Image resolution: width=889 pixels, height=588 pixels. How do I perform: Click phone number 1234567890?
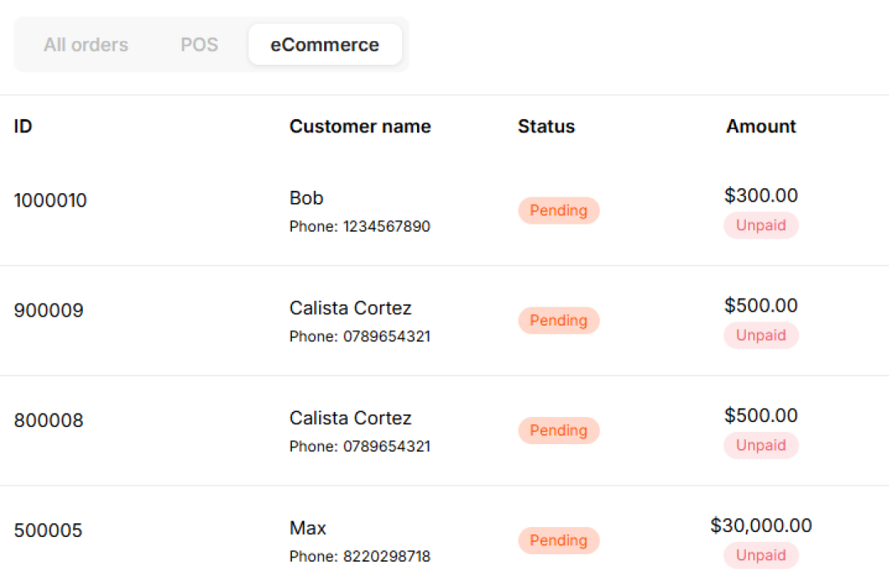(x=387, y=226)
